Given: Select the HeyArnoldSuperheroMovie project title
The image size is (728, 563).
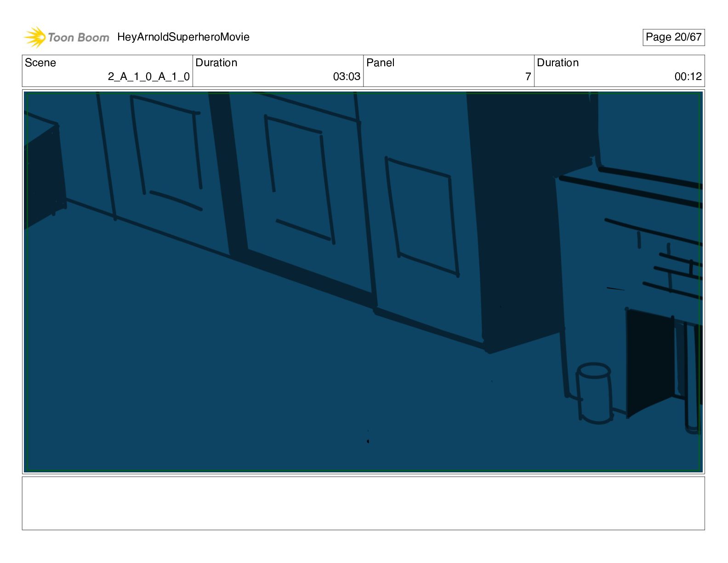Looking at the screenshot, I should point(183,37).
